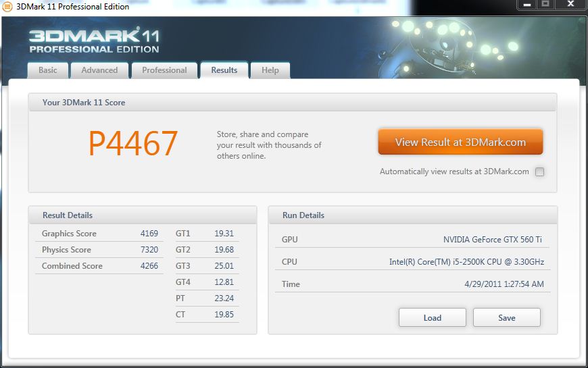
Task: Select the Results tab
Action: click(x=224, y=70)
